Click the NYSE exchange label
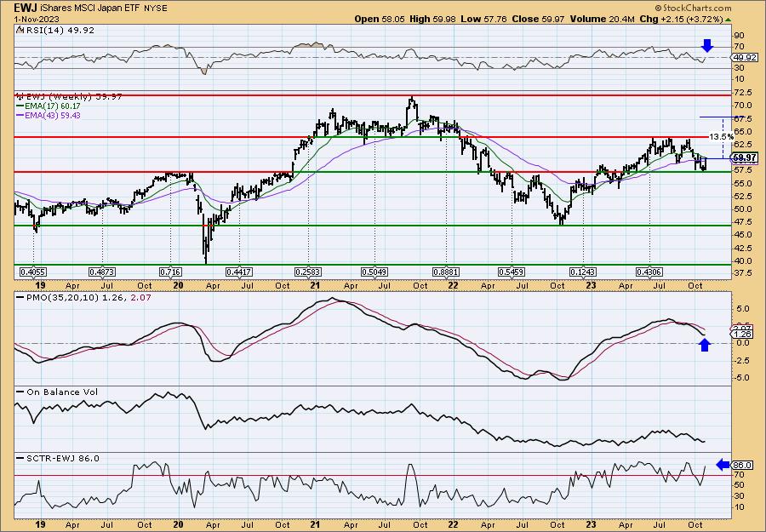This screenshot has height=532, width=766. (x=156, y=9)
